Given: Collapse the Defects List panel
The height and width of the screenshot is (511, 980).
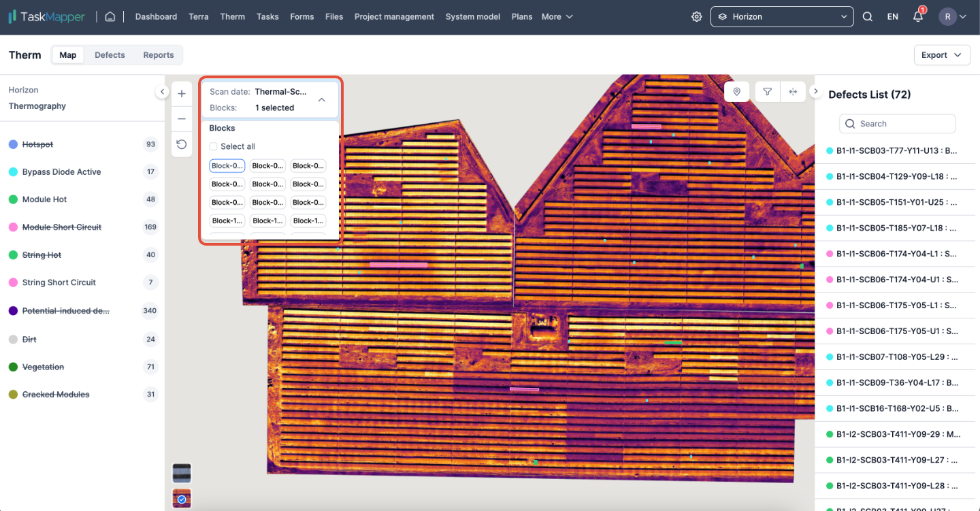Looking at the screenshot, I should (816, 92).
